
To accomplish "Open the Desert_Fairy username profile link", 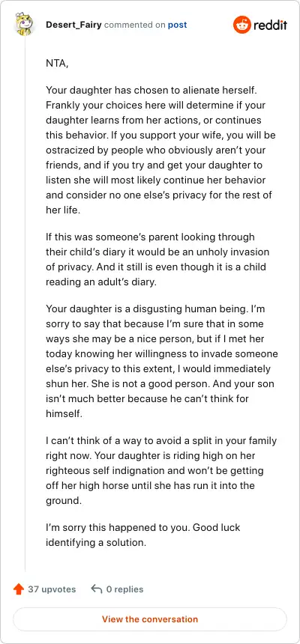I will click(x=73, y=25).
